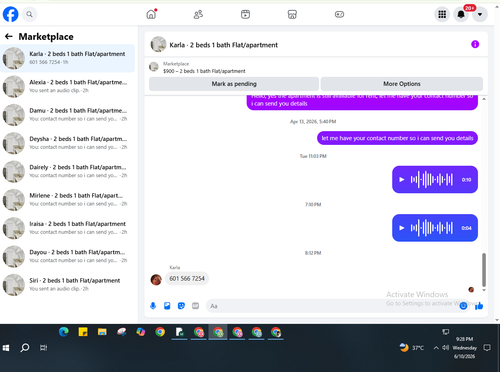Screen dimensions: 500x372
Task: Open the Marketplace storefront icon
Action: [292, 14]
